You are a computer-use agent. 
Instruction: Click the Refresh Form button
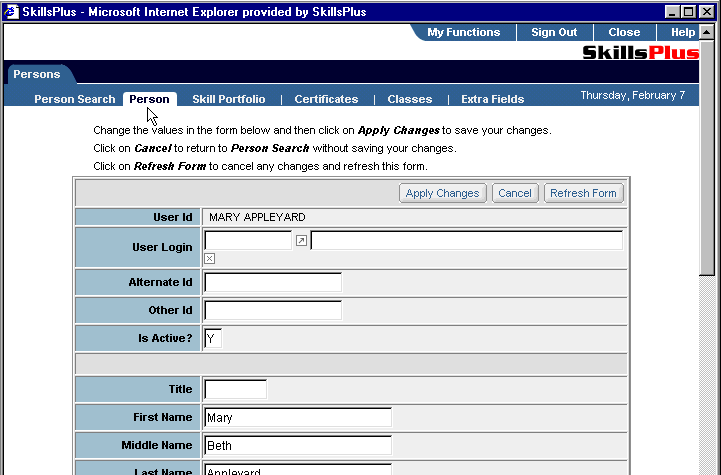[584, 193]
